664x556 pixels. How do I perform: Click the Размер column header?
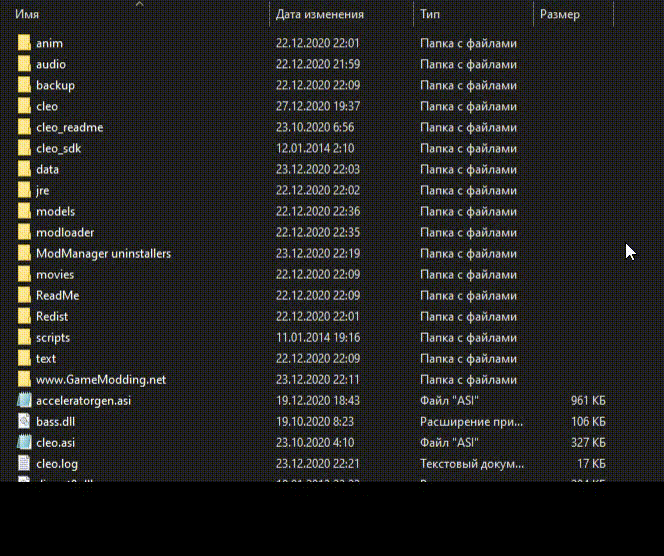(560, 15)
